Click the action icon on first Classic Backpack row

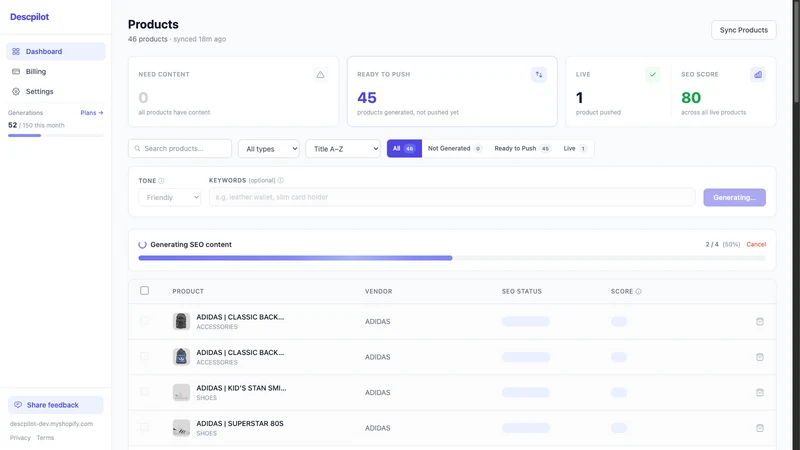point(760,321)
